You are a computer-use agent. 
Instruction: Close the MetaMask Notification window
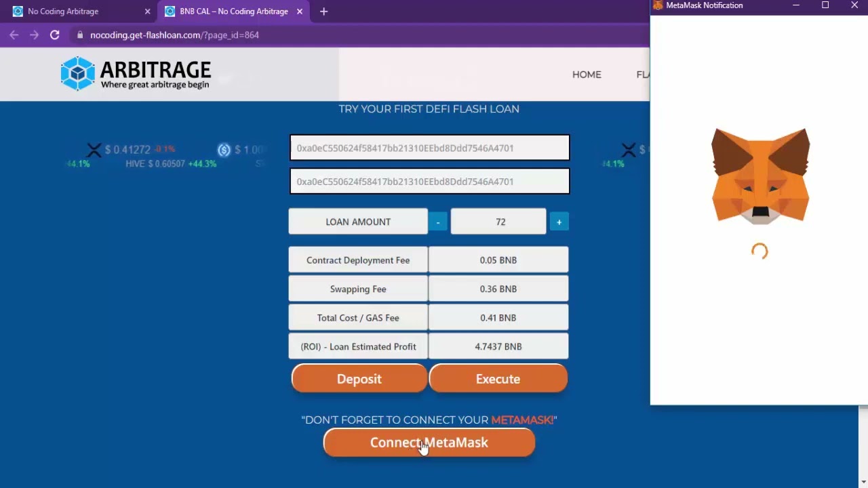[854, 5]
